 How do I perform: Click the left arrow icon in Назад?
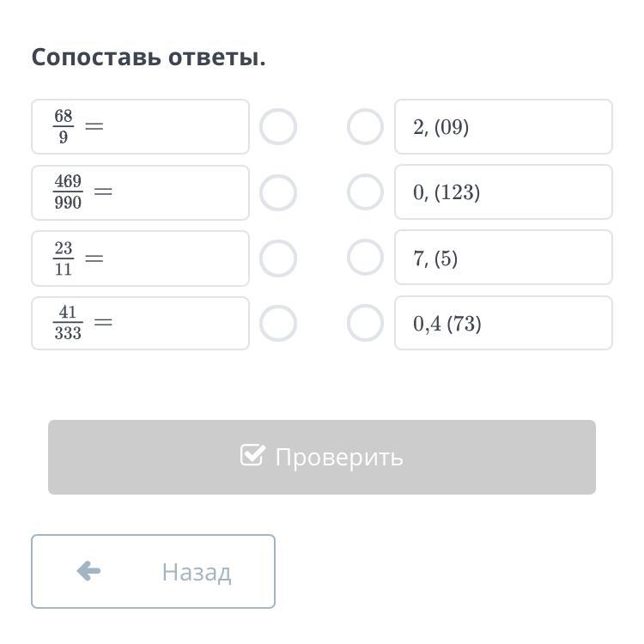[88, 571]
